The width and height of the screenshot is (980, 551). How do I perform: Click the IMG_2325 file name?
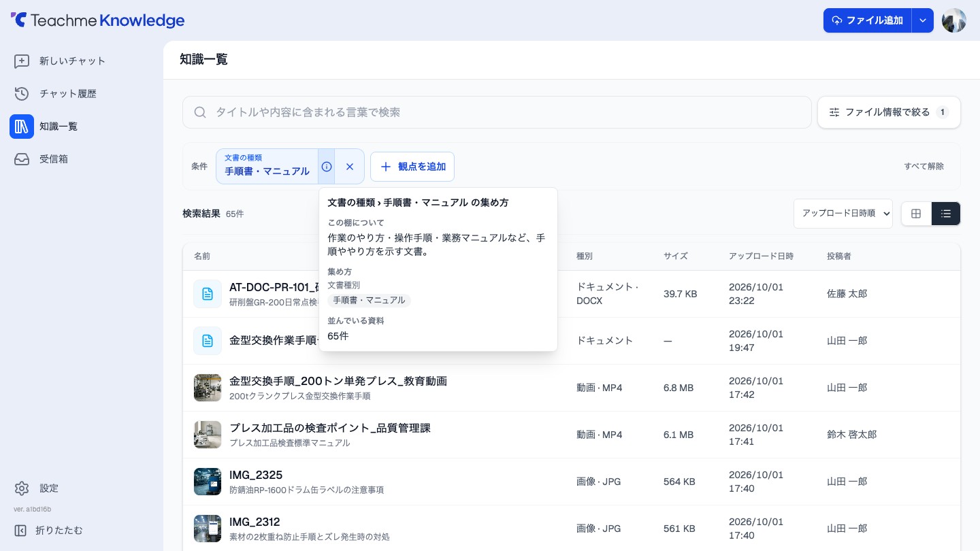(x=256, y=475)
